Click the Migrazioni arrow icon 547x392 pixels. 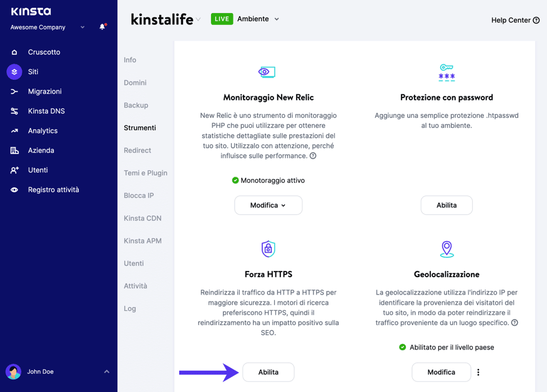click(x=14, y=92)
